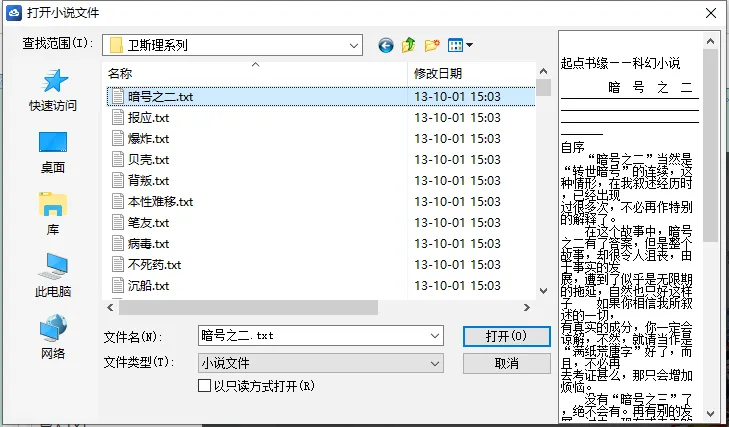Click the 打开(O) open button
Viewport: 729px width, 427px height.
(x=506, y=336)
